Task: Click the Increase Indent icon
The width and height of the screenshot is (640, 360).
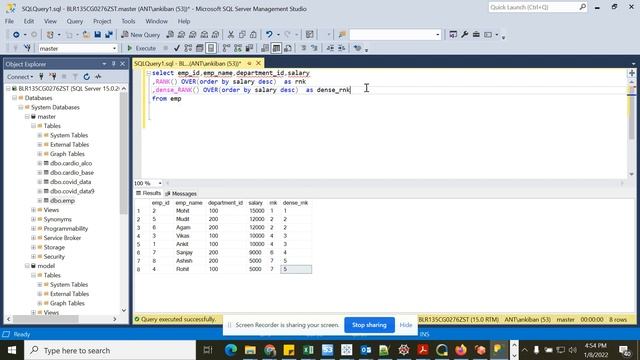Action: point(342,48)
